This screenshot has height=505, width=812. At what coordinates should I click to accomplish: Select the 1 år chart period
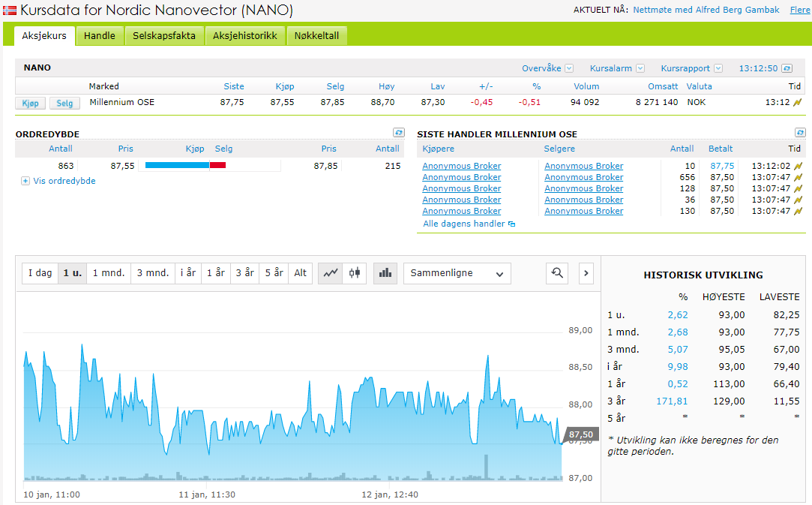coord(215,273)
